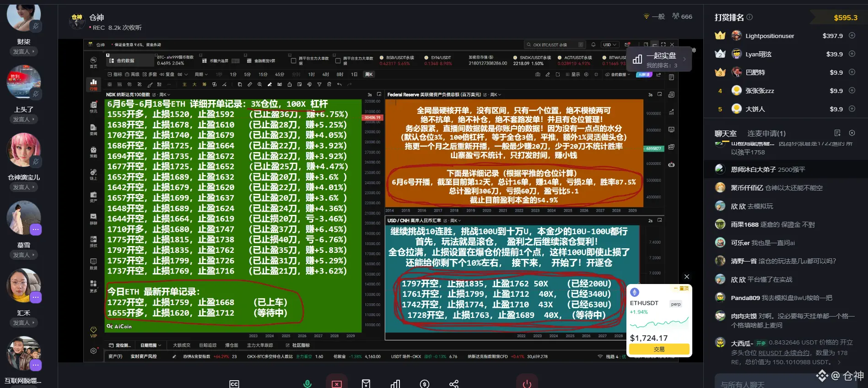Mute the green microphone
This screenshot has height=388, width=868.
[307, 384]
